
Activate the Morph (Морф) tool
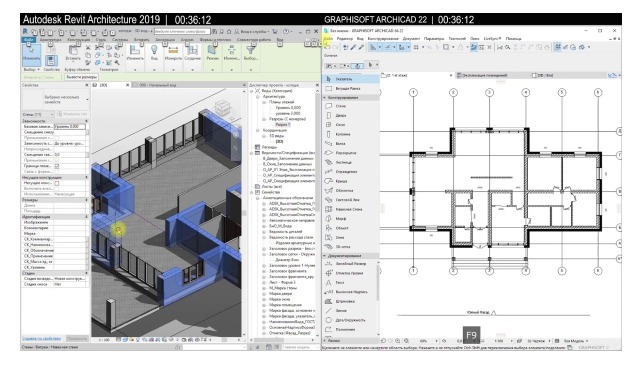click(341, 218)
